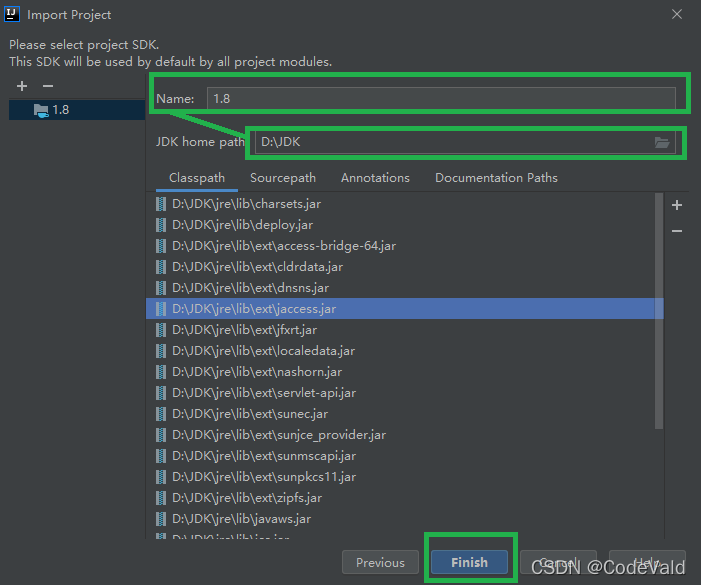Select the sunjce_provider.jar entry
Viewport: 701px width, 585px height.
pos(404,435)
